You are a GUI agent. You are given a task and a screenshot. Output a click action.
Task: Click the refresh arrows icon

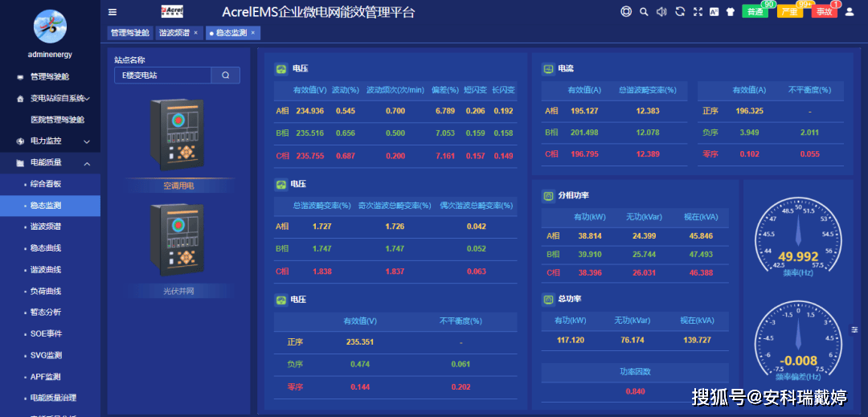point(681,11)
